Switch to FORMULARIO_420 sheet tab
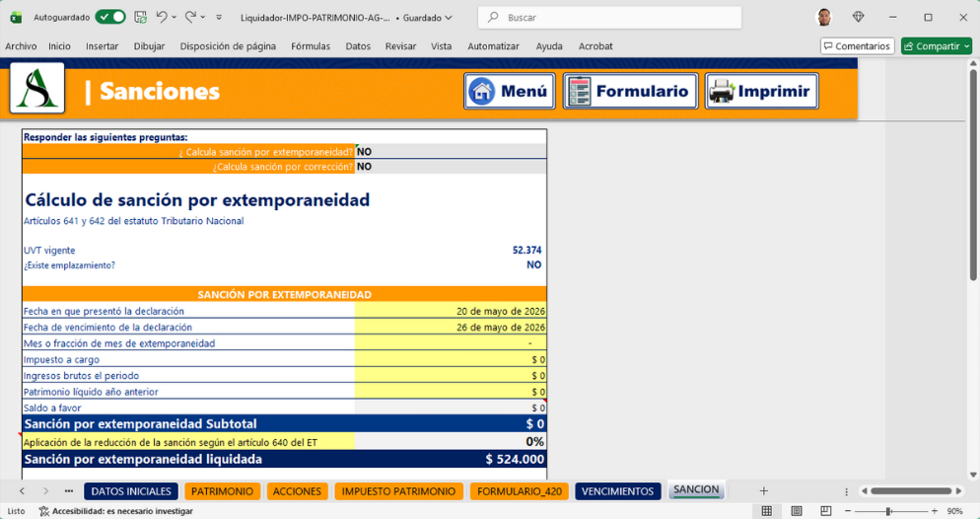980x519 pixels. (x=520, y=491)
